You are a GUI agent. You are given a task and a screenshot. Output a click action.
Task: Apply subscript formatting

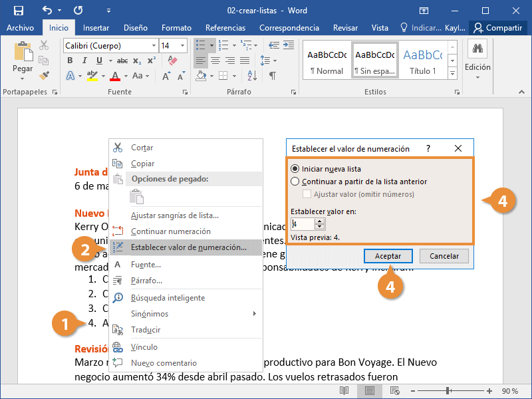click(x=137, y=61)
